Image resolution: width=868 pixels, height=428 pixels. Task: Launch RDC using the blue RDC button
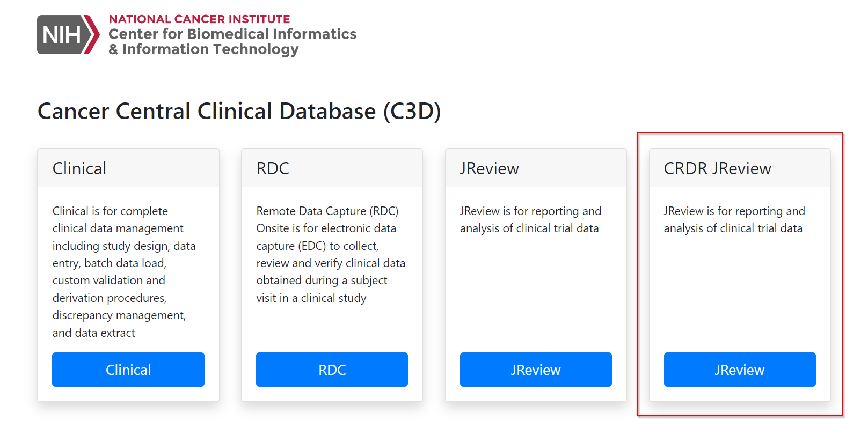(x=332, y=370)
